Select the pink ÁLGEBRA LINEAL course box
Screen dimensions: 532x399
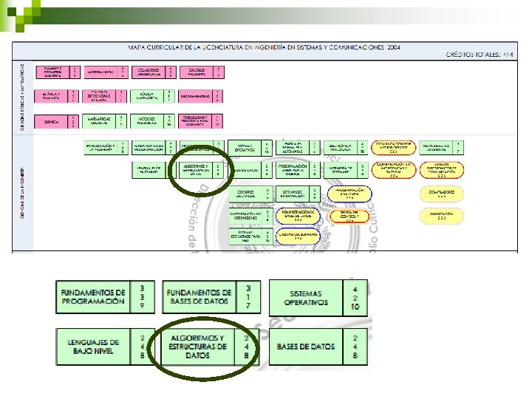click(106, 72)
